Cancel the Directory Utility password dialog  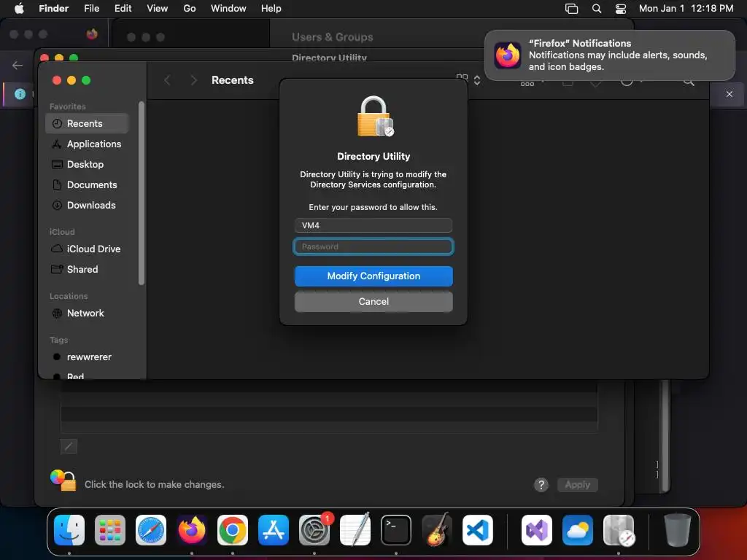click(373, 301)
